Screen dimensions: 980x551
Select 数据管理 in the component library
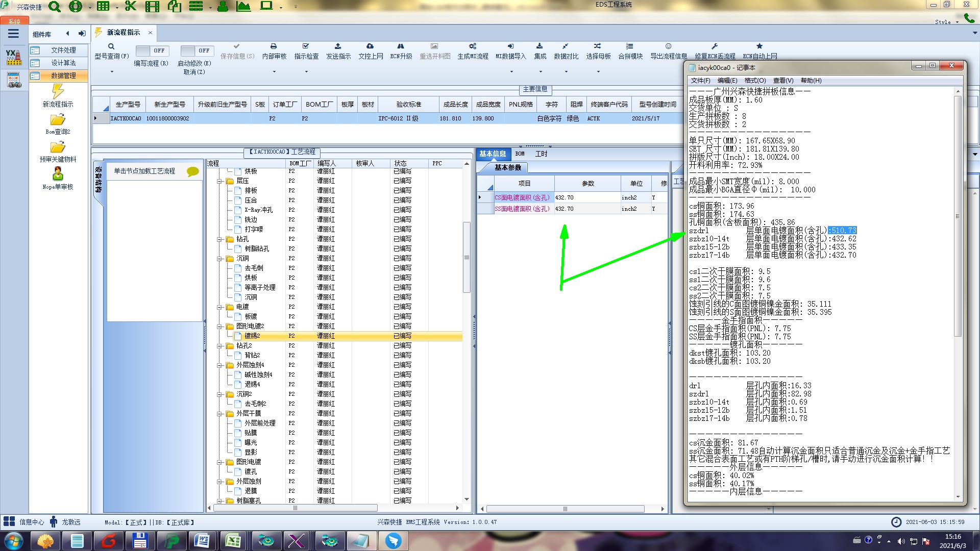(x=63, y=76)
